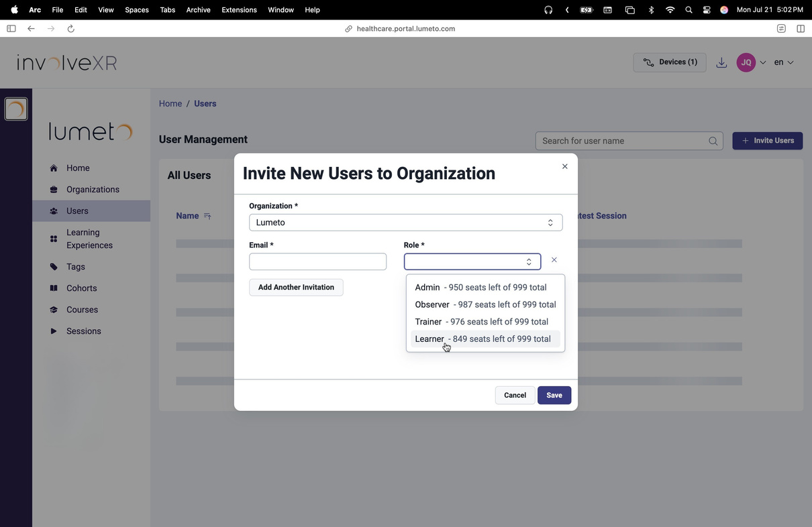This screenshot has height=527, width=812.
Task: Click the Sessions play icon
Action: tap(54, 331)
